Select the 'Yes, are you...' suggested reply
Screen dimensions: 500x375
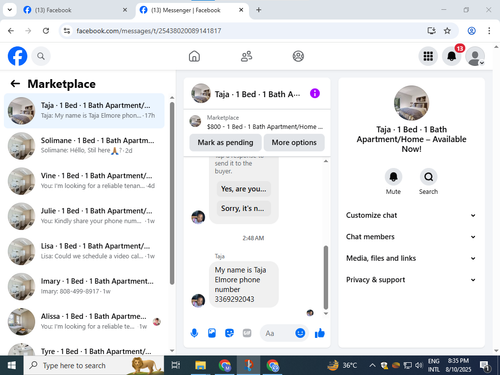(244, 189)
